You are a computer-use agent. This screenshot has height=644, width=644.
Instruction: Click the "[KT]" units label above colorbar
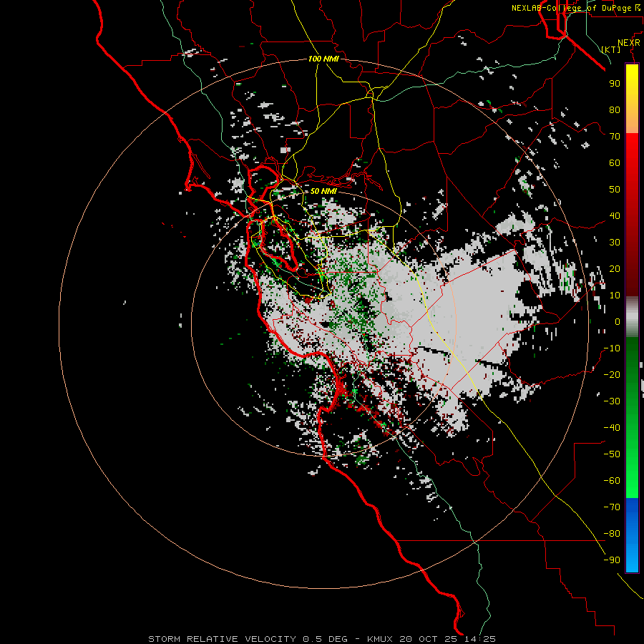[x=611, y=49]
